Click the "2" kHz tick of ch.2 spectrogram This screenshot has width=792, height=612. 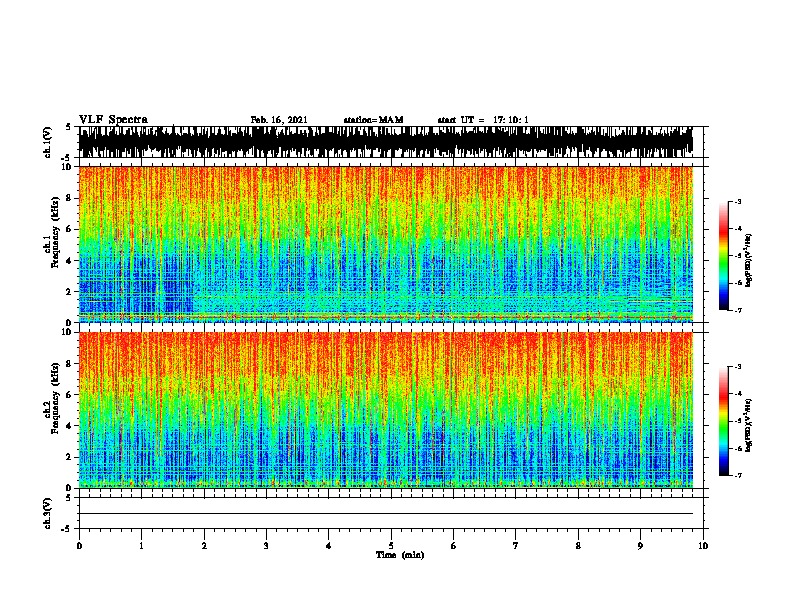(69, 456)
